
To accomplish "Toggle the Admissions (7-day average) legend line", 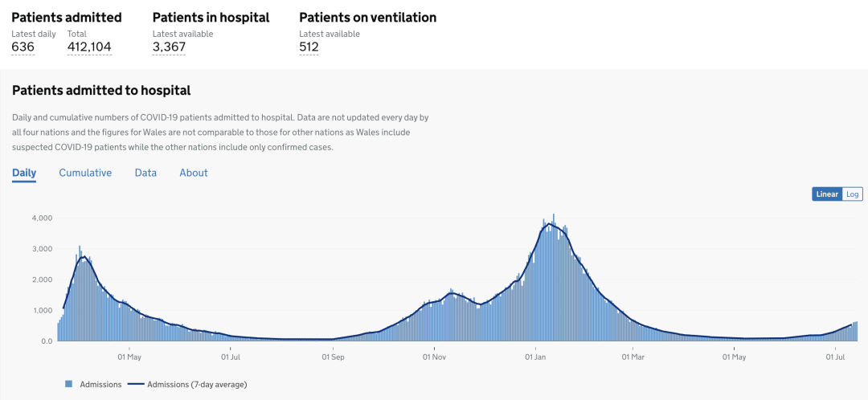I will pos(187,384).
